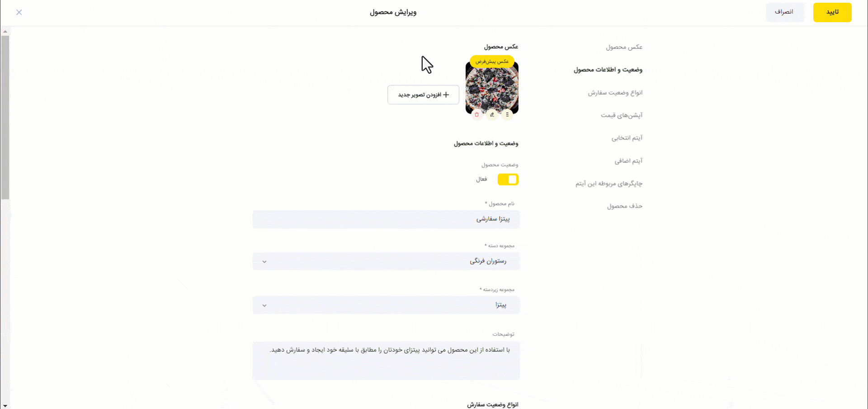Image resolution: width=868 pixels, height=409 pixels.
Task: Cancel editing with the انصراف button
Action: [785, 12]
